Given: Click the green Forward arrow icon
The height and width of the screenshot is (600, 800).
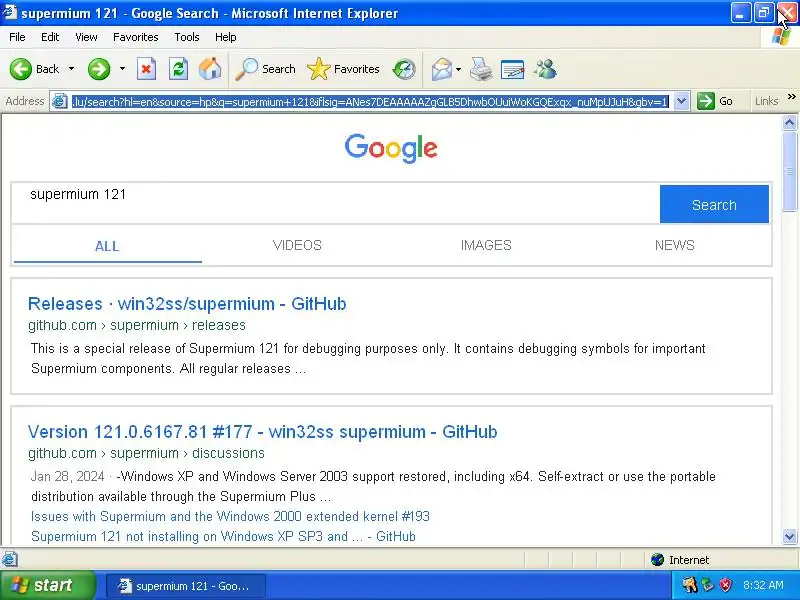Looking at the screenshot, I should [x=98, y=69].
